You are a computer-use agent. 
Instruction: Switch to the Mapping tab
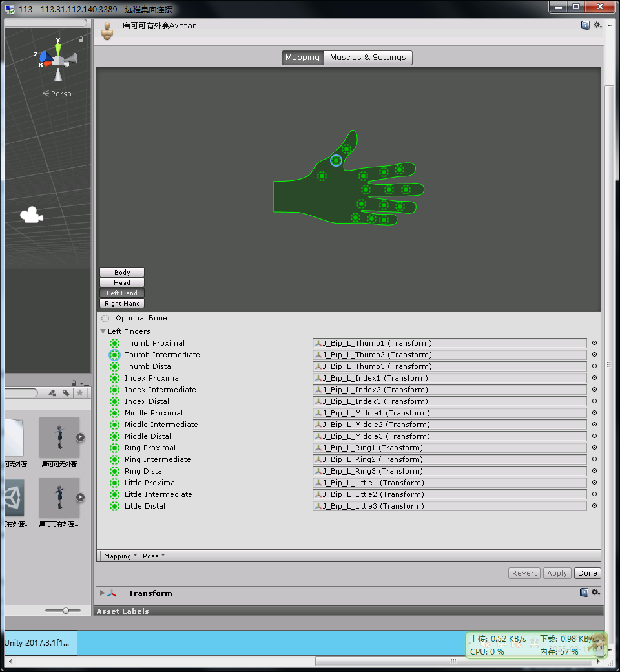click(302, 58)
